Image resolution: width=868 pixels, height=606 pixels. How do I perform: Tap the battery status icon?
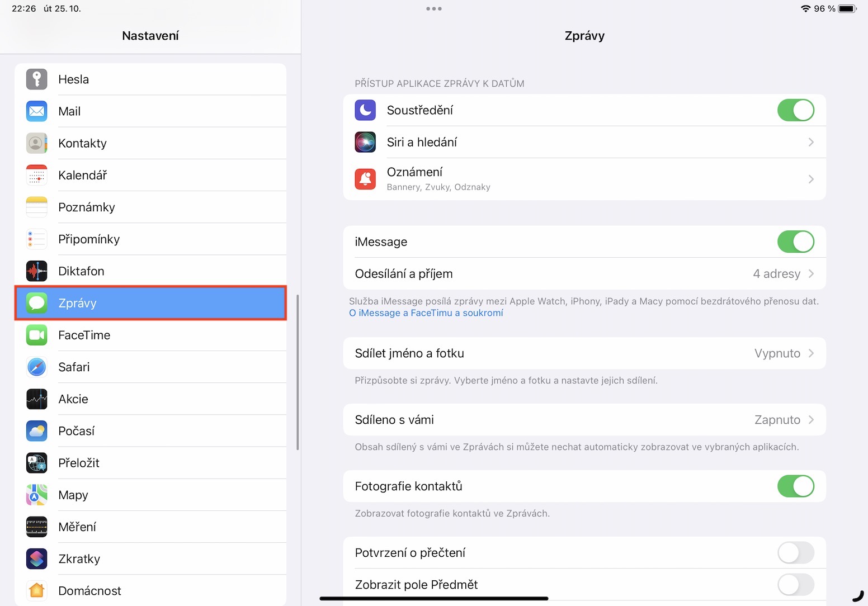(x=847, y=8)
